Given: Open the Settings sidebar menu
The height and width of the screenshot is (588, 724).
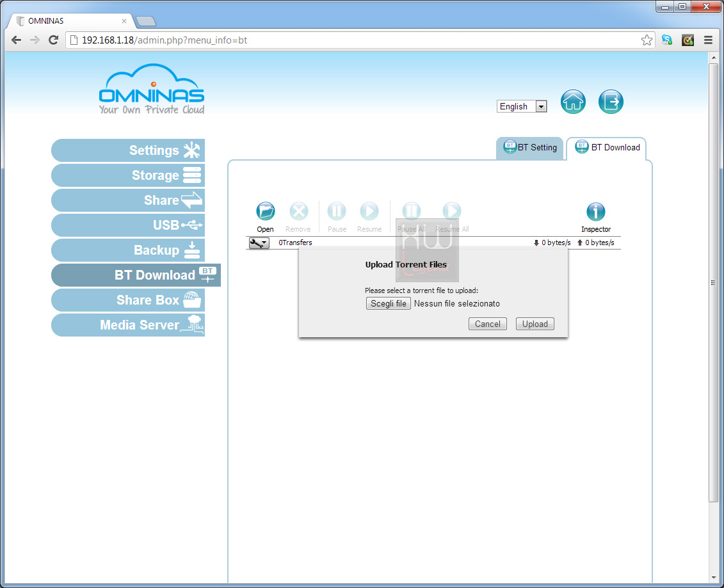Looking at the screenshot, I should [x=128, y=150].
